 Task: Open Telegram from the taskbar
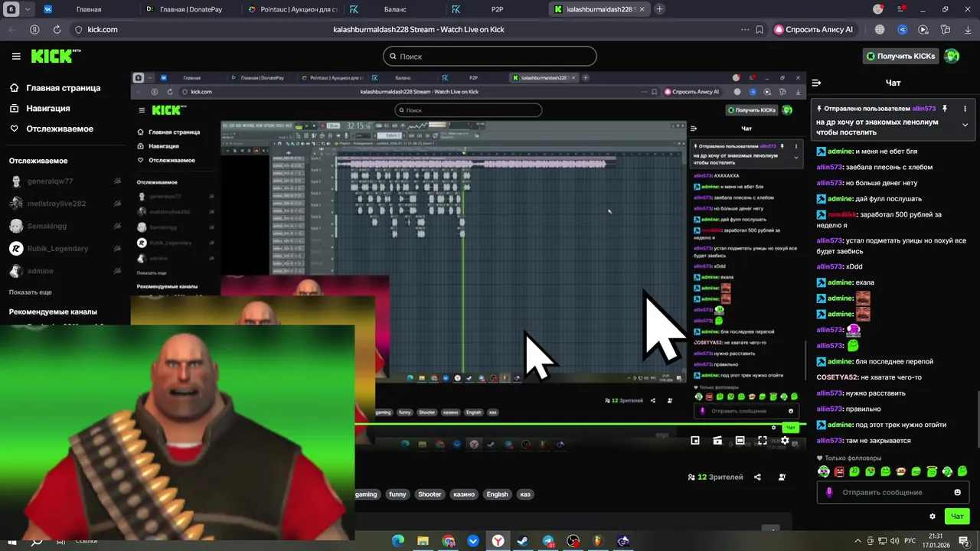pos(548,541)
